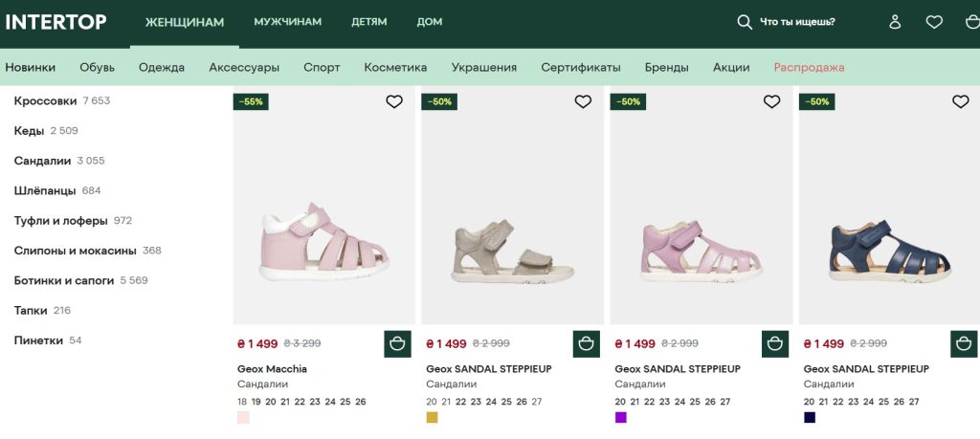Image resolution: width=980 pixels, height=439 pixels.
Task: Select the dark navy color swatch
Action: [810, 418]
